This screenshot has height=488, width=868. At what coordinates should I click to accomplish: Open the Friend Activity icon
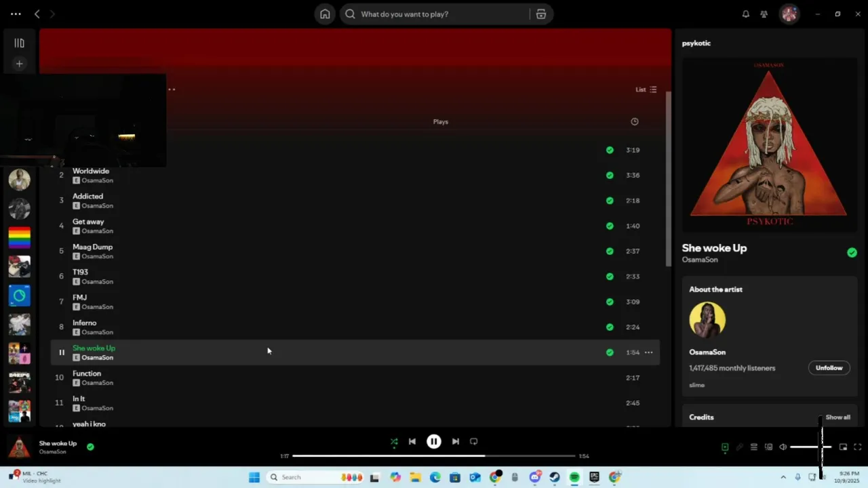764,14
